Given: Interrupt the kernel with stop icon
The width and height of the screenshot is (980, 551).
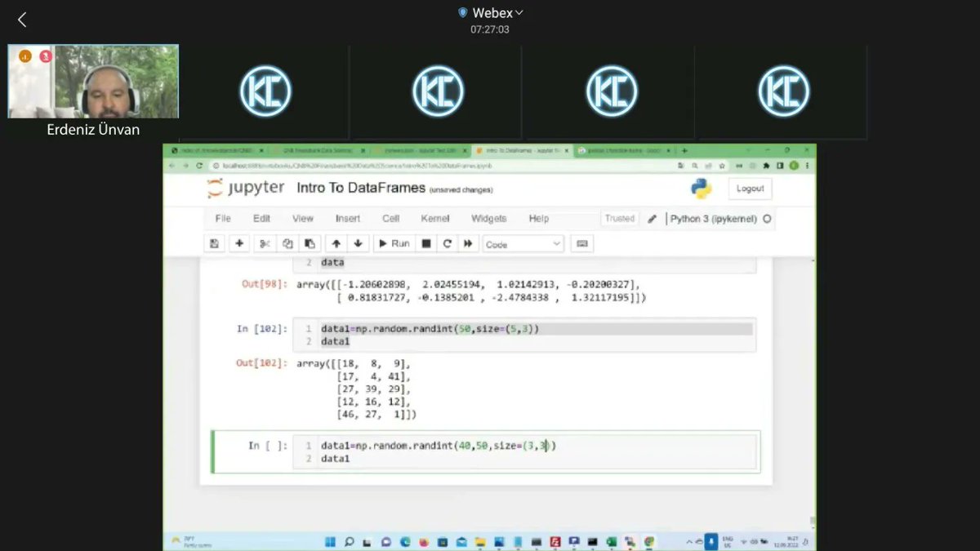Looking at the screenshot, I should [425, 243].
